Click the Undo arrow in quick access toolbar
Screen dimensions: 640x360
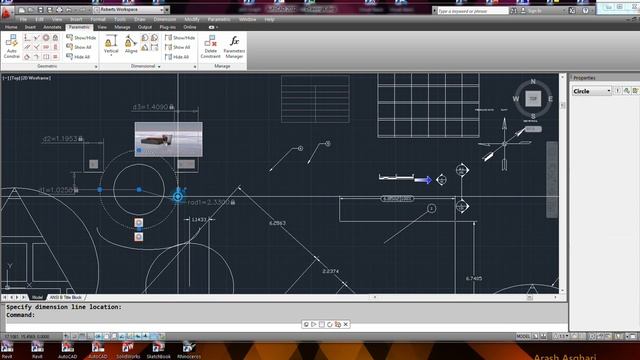[69, 10]
